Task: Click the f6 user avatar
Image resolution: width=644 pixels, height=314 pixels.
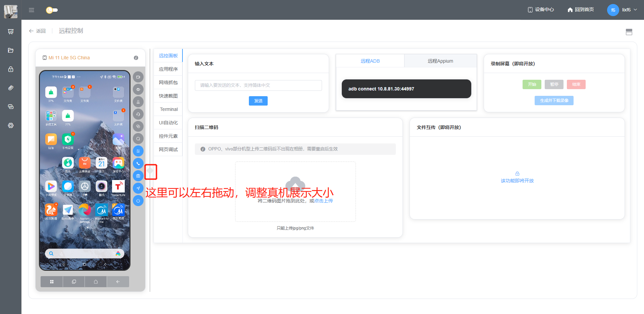Action: click(613, 10)
